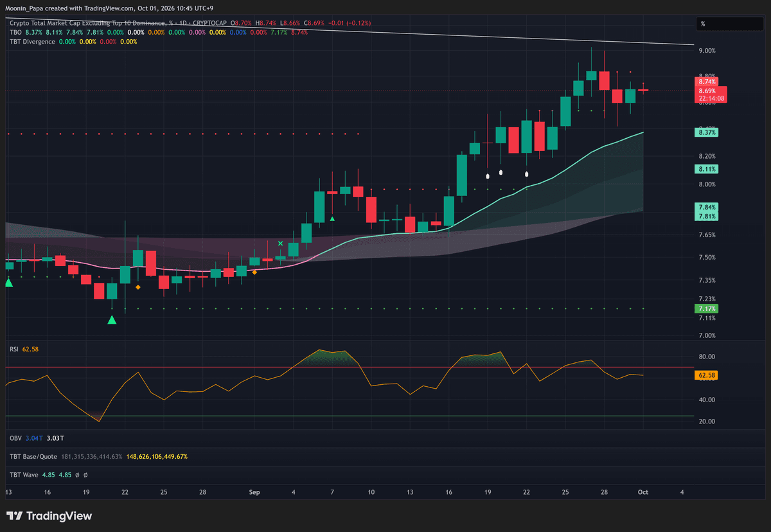Viewport: 771px width, 532px height.
Task: Click the TBT Base/Quote indicator label
Action: [33, 456]
